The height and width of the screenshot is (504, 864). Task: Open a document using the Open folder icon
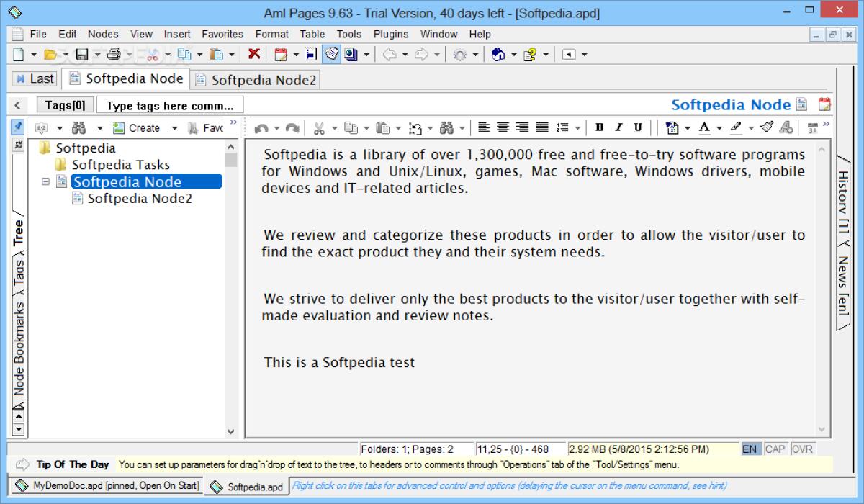(49, 54)
